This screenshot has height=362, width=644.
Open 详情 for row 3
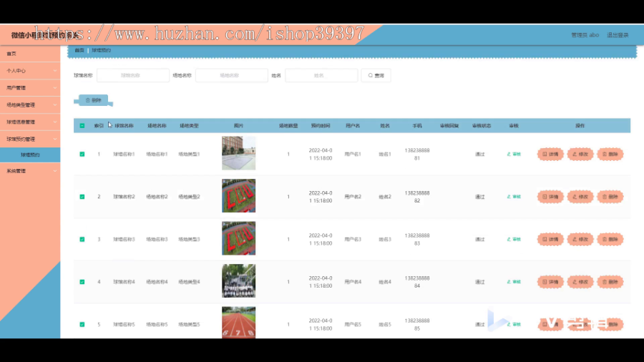[550, 239]
